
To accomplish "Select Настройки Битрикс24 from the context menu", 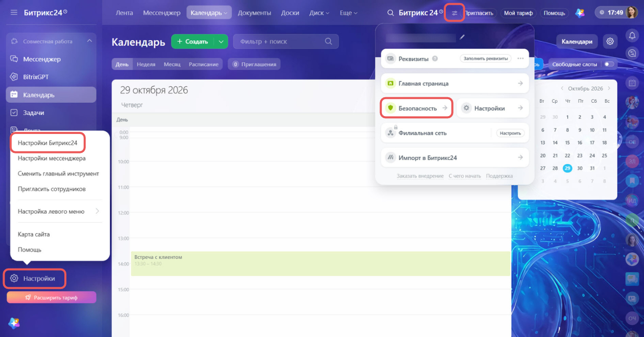I will click(47, 143).
